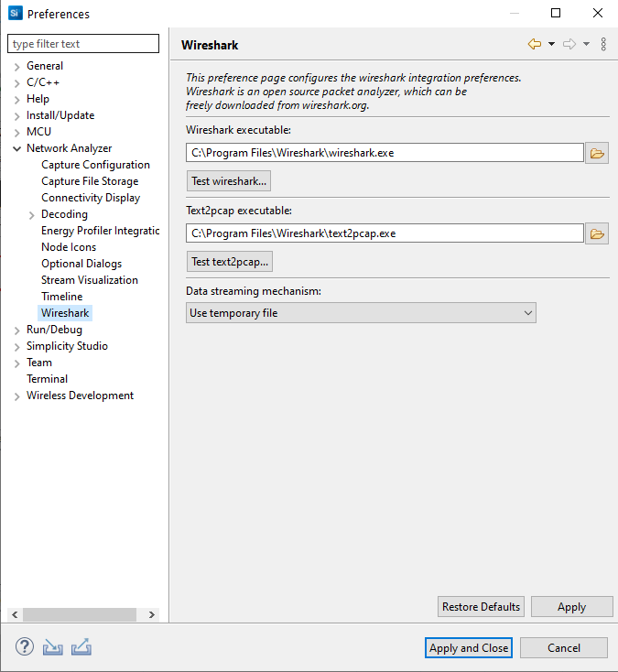
Task: Collapse the Network Analyzer tree node
Action: pos(16,148)
